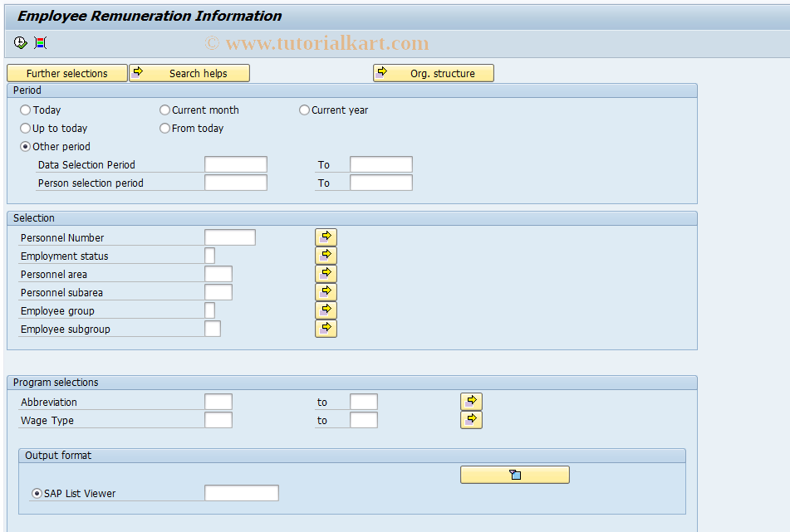This screenshot has width=790, height=532.
Task: Click the Data Selection Period input field
Action: coord(235,164)
